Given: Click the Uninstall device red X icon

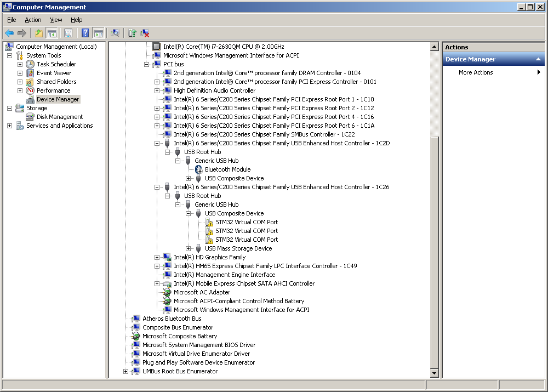Looking at the screenshot, I should [x=145, y=33].
